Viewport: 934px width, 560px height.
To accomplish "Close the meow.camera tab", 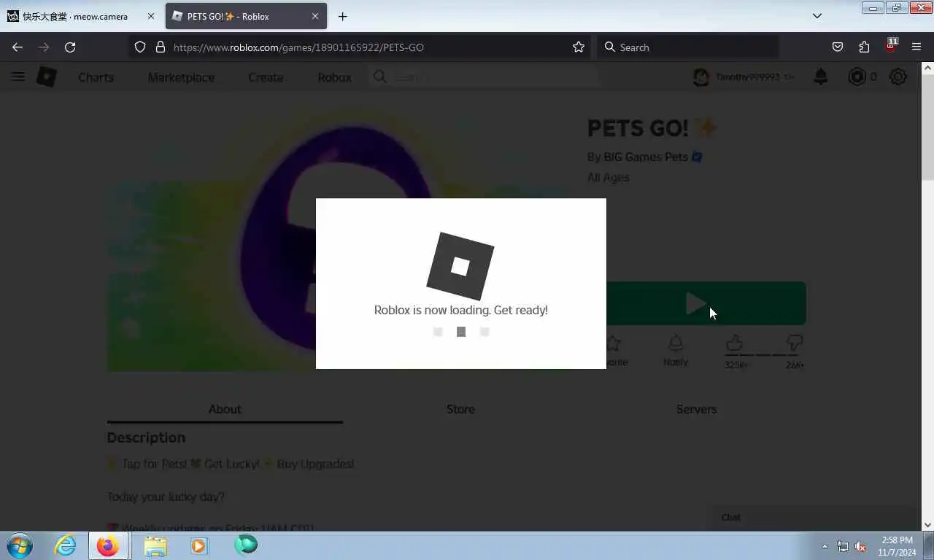I will [151, 16].
